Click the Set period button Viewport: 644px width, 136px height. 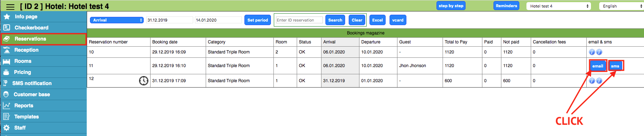[258, 20]
